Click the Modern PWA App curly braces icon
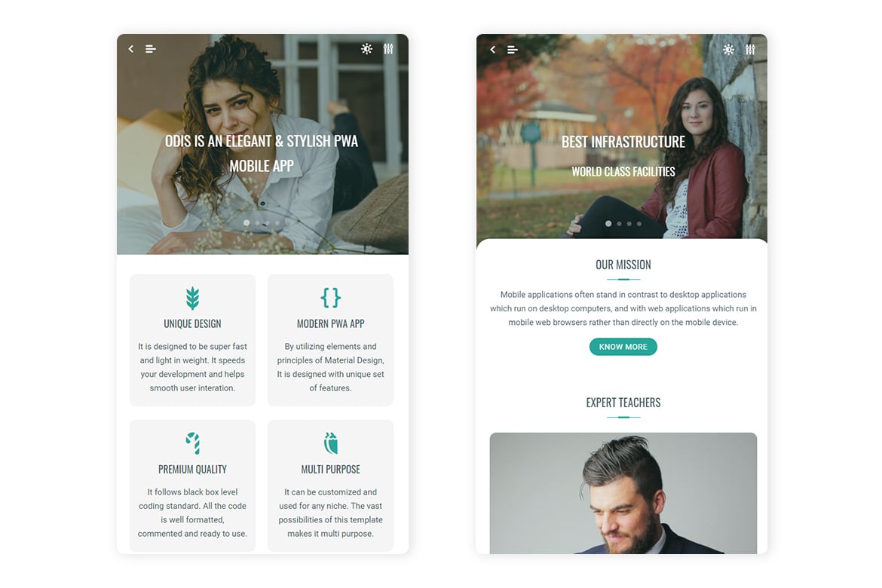 (331, 298)
